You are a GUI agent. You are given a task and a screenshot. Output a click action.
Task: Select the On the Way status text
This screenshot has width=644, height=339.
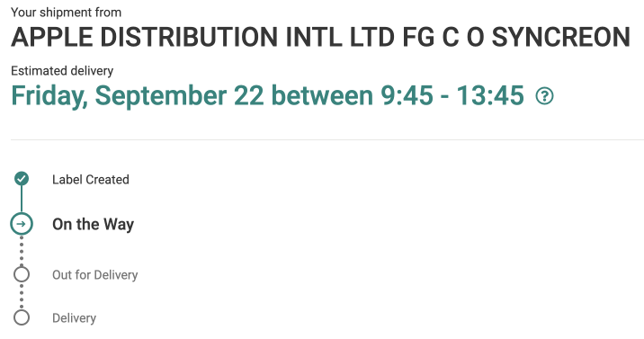(x=93, y=224)
